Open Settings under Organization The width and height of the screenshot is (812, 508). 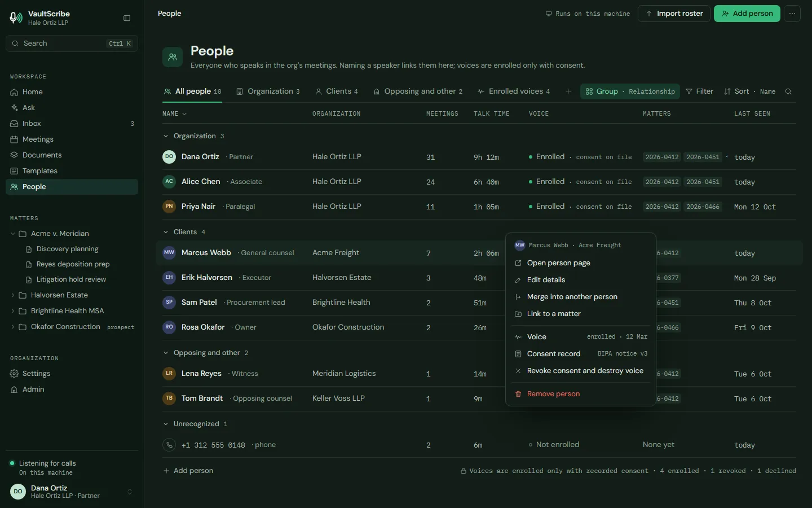[x=72, y=374]
